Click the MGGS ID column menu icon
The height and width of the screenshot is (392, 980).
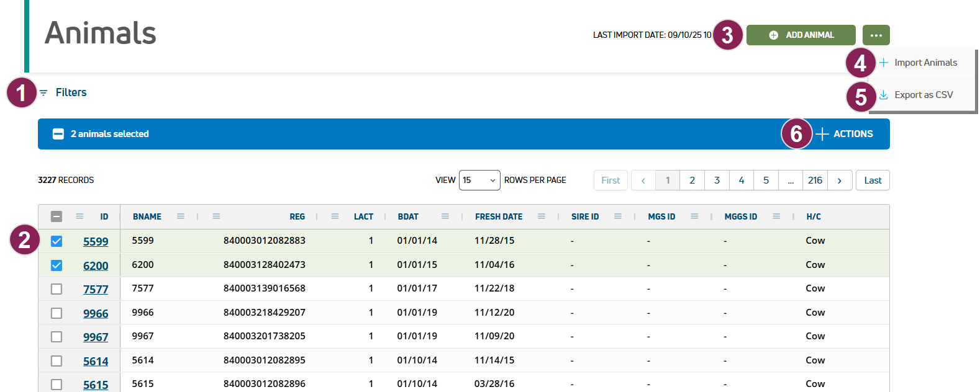click(776, 216)
